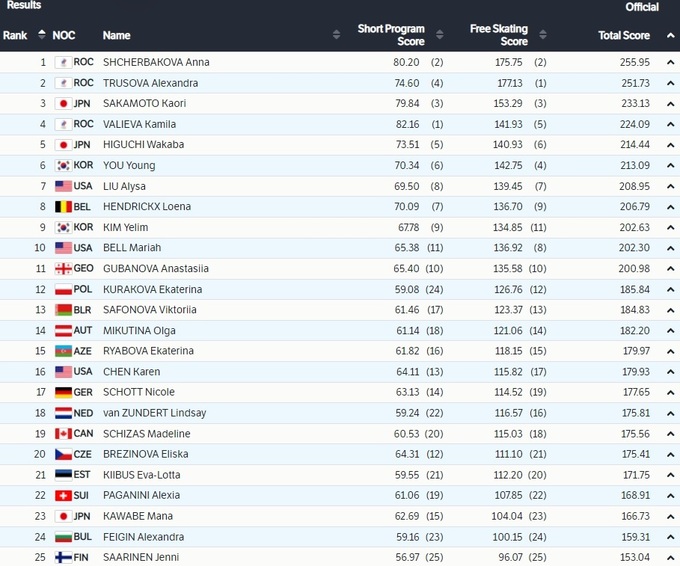
Task: Click the Japan flag beside SAKAMOTO Kaori
Action: pos(62,103)
